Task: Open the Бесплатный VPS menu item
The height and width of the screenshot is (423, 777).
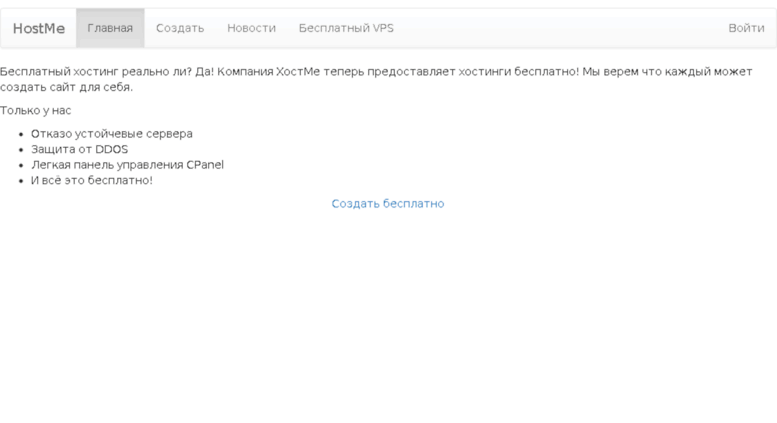Action: 346,28
